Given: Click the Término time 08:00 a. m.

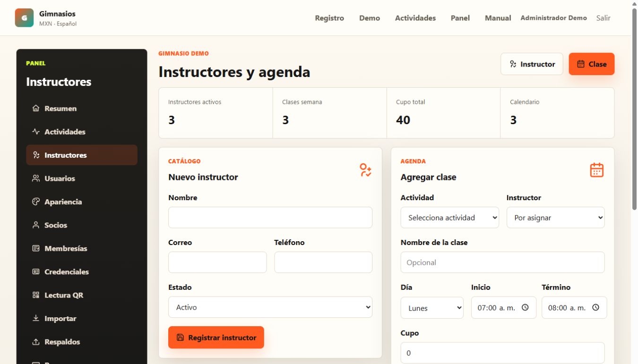Looking at the screenshot, I should [x=567, y=308].
